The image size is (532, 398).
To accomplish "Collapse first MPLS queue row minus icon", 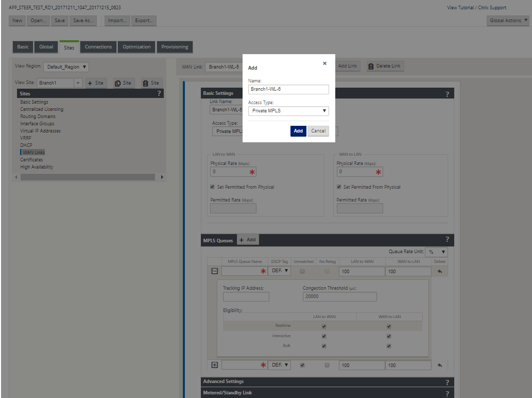I will tap(214, 271).
